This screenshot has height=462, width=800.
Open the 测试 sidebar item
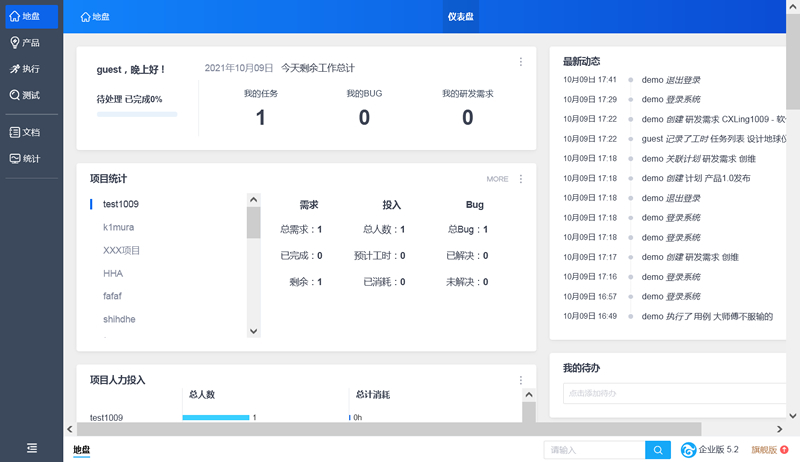[x=31, y=95]
